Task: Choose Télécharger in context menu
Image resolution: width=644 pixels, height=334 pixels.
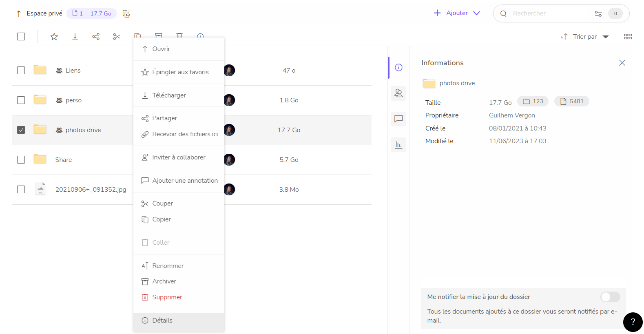Action: (x=179, y=95)
